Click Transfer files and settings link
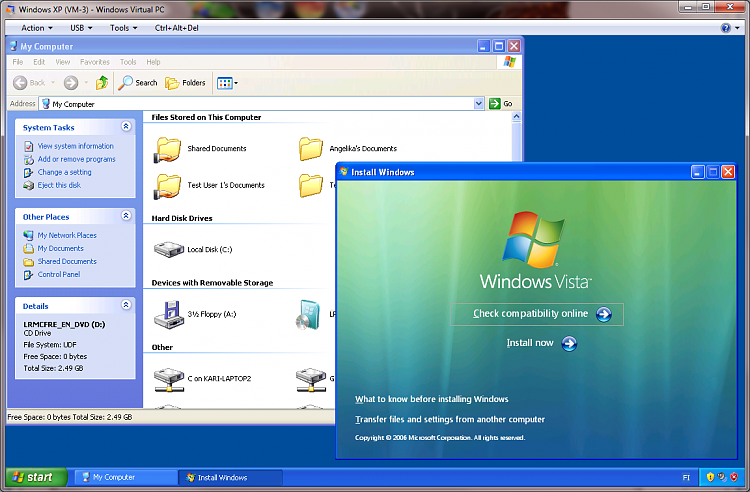Screen dimensions: 750x492 coord(450,419)
